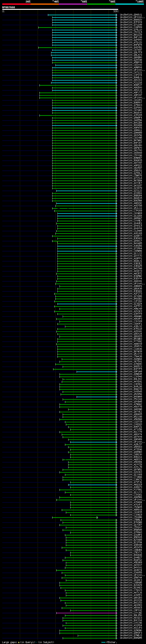This screenshot has height=644, width=146.
Task: Click the UniRef100_Q6KZB3 label
Action: point(131,598)
